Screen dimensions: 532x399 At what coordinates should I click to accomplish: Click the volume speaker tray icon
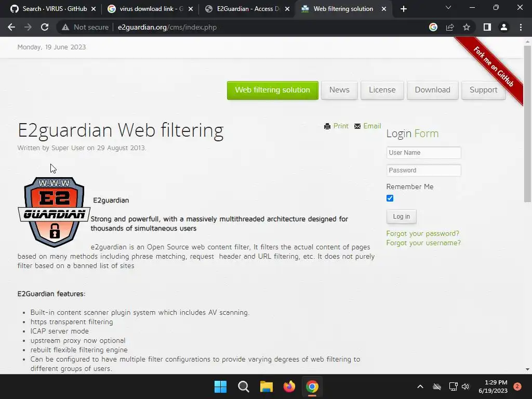(465, 387)
